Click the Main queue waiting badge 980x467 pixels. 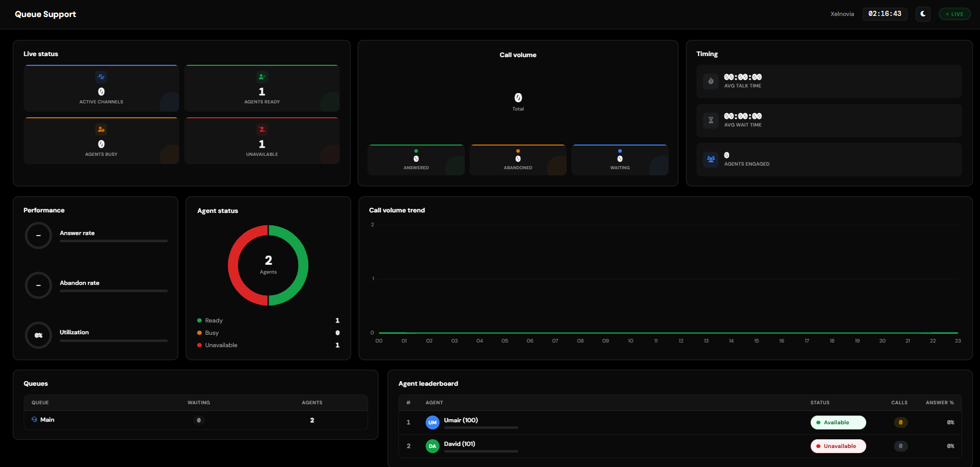pyautogui.click(x=199, y=421)
